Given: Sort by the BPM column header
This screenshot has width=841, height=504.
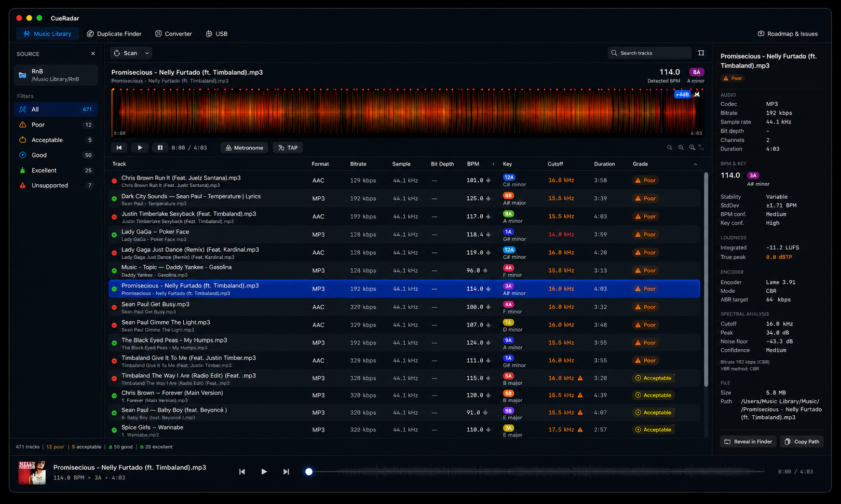Looking at the screenshot, I should coord(473,164).
